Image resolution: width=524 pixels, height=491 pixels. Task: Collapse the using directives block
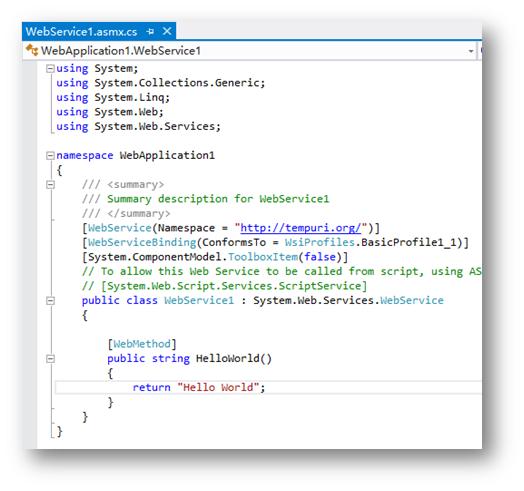point(50,69)
